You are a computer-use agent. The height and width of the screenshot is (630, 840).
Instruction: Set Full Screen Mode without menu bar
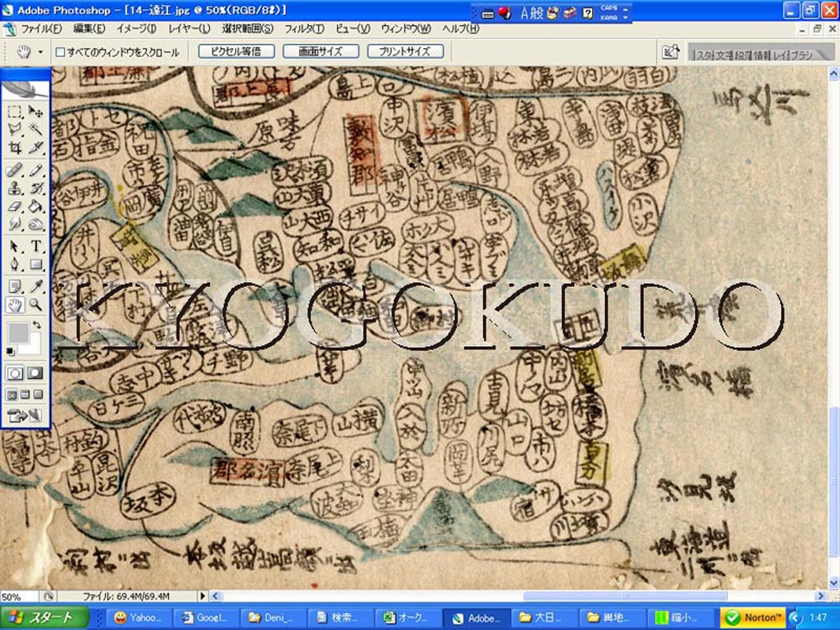click(38, 395)
